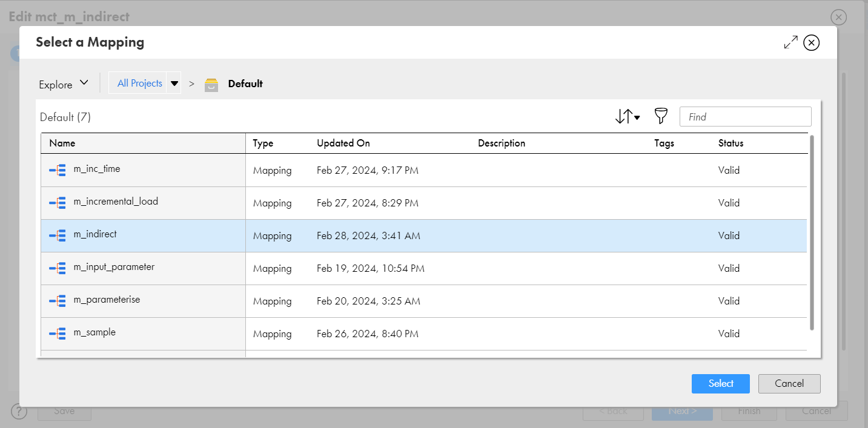Sort by the Name column header
Viewport: 868px width, 428px height.
coord(62,143)
